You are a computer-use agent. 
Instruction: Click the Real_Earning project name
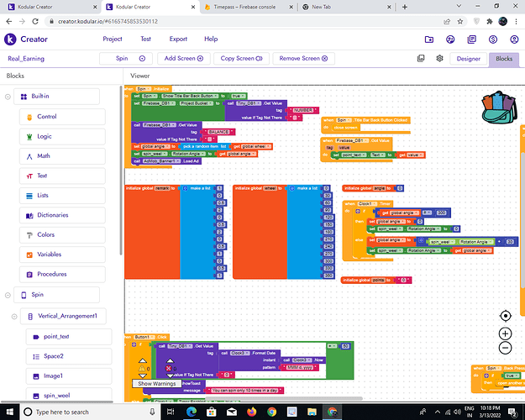click(x=26, y=59)
